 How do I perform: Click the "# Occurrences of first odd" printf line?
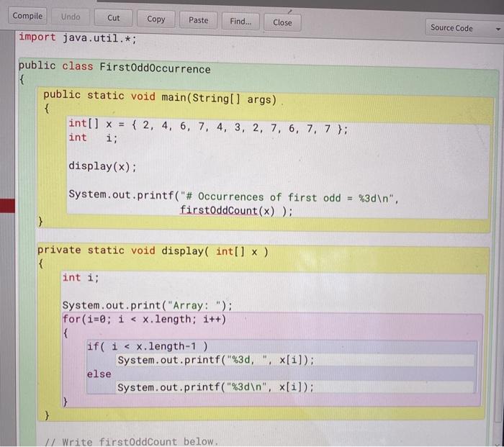(x=234, y=197)
